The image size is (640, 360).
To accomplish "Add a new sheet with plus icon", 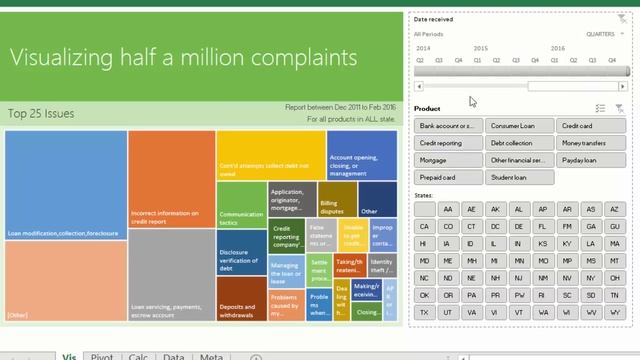I will point(256,358).
